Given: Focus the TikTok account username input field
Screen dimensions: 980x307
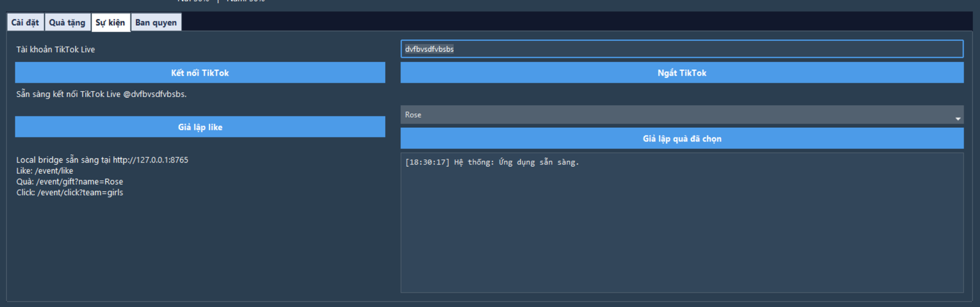Looking at the screenshot, I should coord(682,49).
